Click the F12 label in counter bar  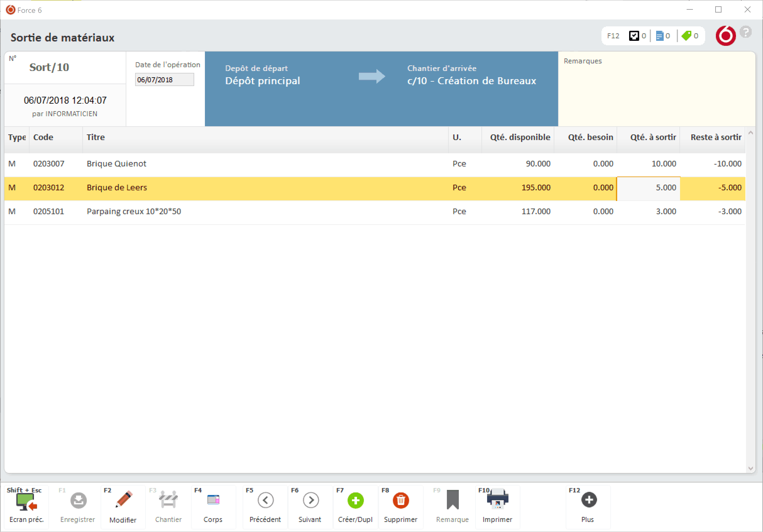click(x=613, y=36)
